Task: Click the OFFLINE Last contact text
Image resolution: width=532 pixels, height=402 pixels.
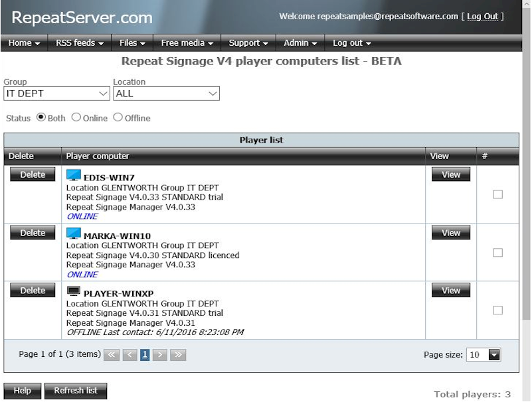Action: pos(155,332)
